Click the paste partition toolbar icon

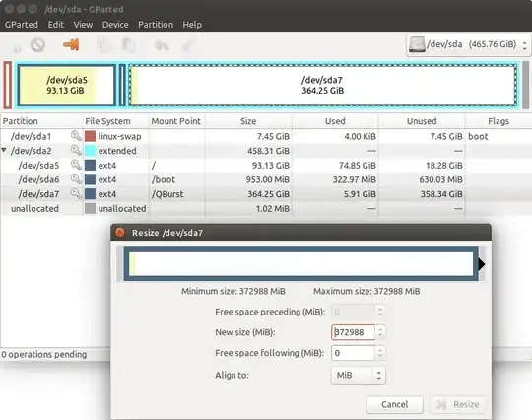tap(129, 45)
